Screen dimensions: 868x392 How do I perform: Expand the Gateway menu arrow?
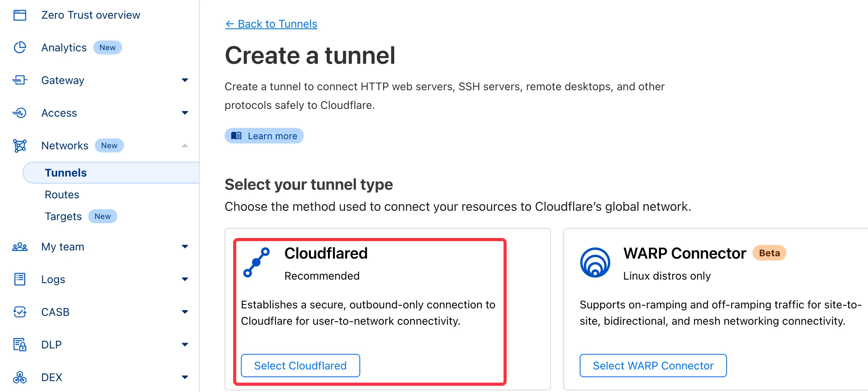tap(185, 80)
